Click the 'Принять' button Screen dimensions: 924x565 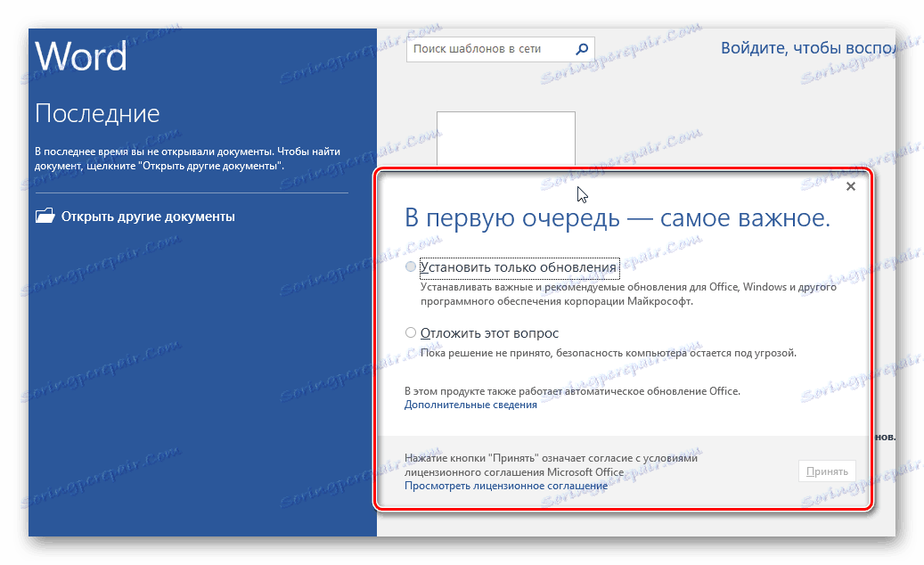pyautogui.click(x=828, y=471)
